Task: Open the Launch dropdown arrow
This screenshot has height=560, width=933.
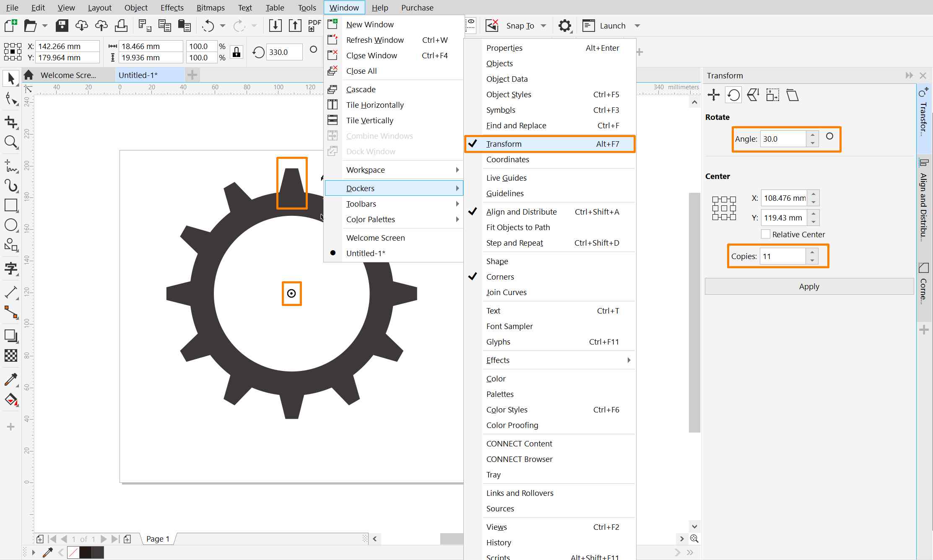Action: (x=637, y=26)
